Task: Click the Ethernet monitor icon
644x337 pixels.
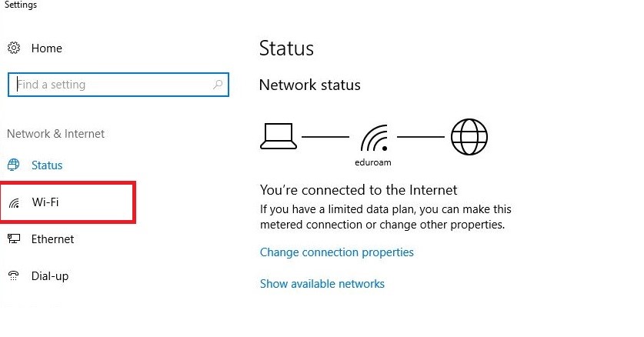Action: coord(14,239)
